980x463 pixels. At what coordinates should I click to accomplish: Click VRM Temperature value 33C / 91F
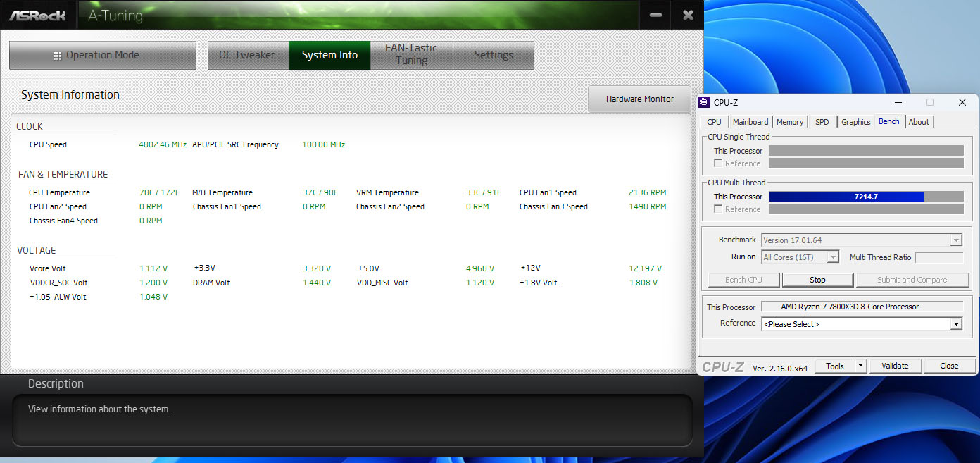(484, 192)
